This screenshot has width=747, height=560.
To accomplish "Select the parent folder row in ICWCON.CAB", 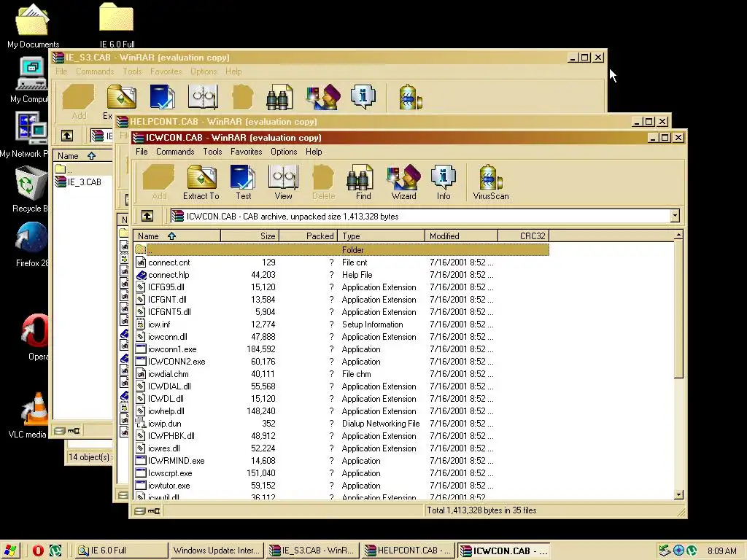I will click(x=341, y=249).
